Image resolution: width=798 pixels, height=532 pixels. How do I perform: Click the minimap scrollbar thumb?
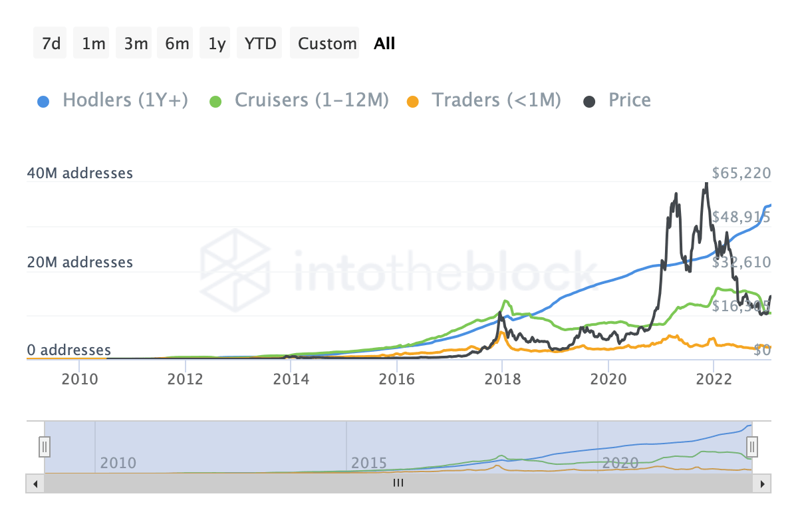point(398,483)
